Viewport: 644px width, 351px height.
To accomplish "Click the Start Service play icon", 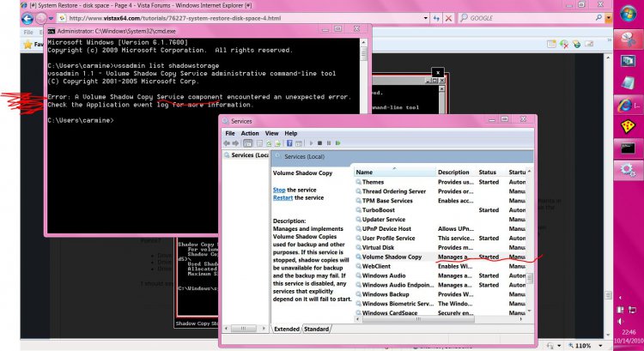I will (311, 142).
